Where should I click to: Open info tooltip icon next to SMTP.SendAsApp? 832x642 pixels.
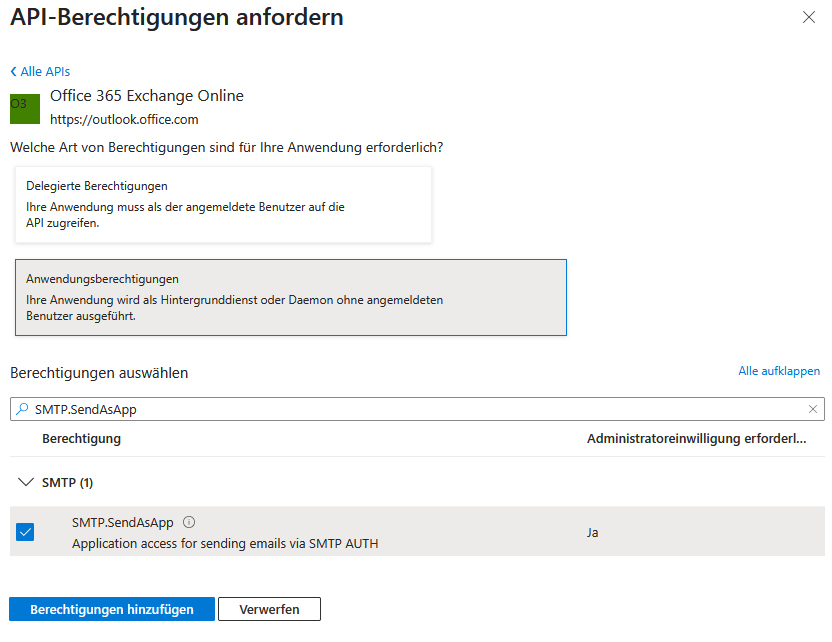[189, 523]
